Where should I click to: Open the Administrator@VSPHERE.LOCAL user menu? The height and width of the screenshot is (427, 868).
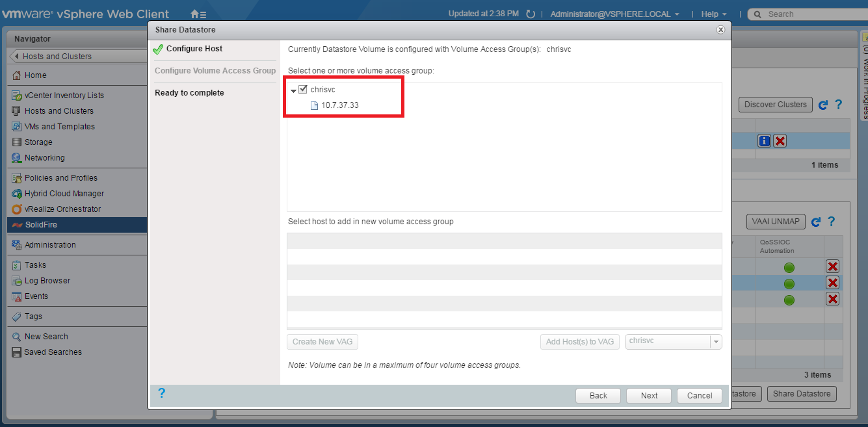point(614,14)
